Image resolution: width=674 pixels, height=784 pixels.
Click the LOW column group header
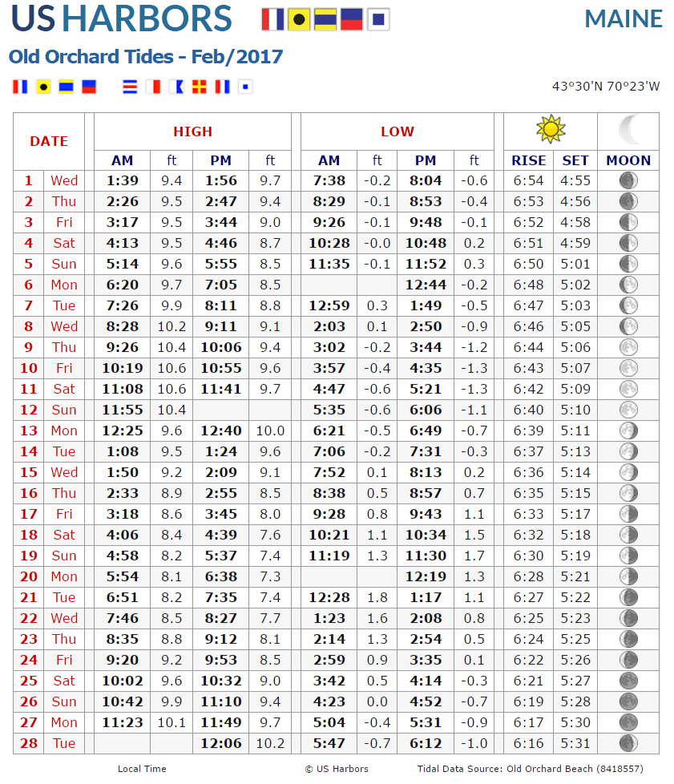pyautogui.click(x=398, y=131)
